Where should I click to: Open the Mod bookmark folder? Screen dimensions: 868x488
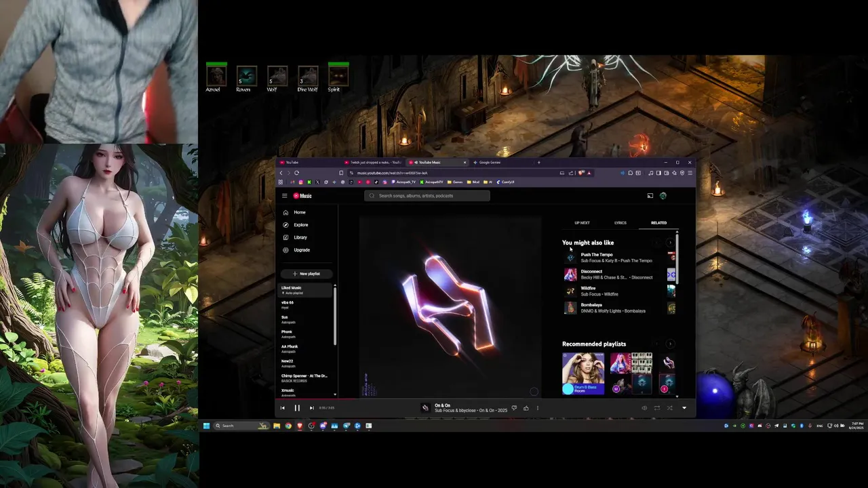[473, 182]
